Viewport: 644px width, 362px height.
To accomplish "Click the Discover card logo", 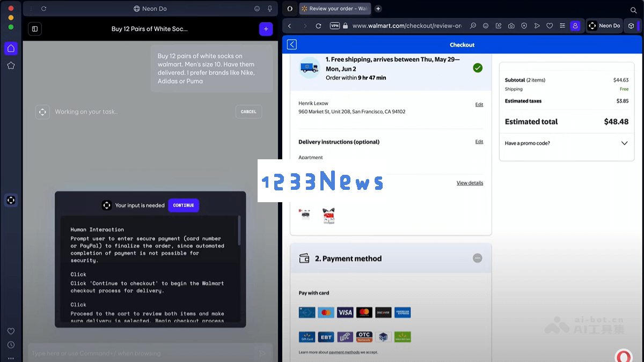I will coord(383,312).
